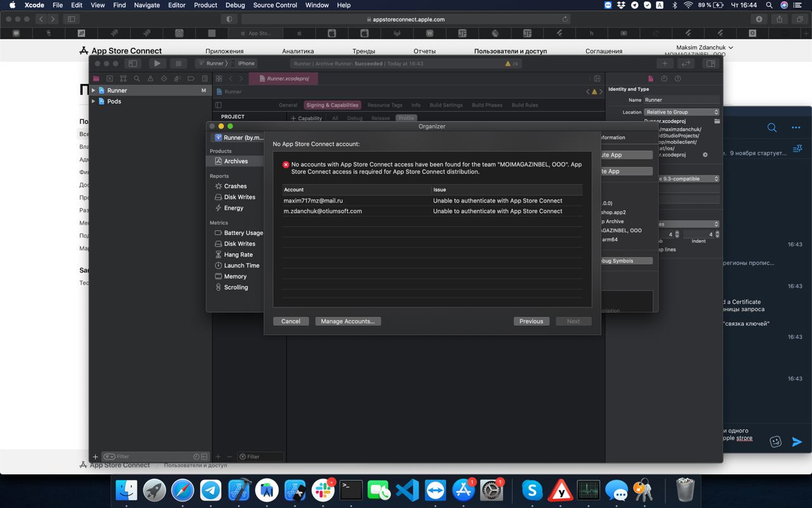Click the folder icon next to Runner.xcodeproj path

click(717, 121)
